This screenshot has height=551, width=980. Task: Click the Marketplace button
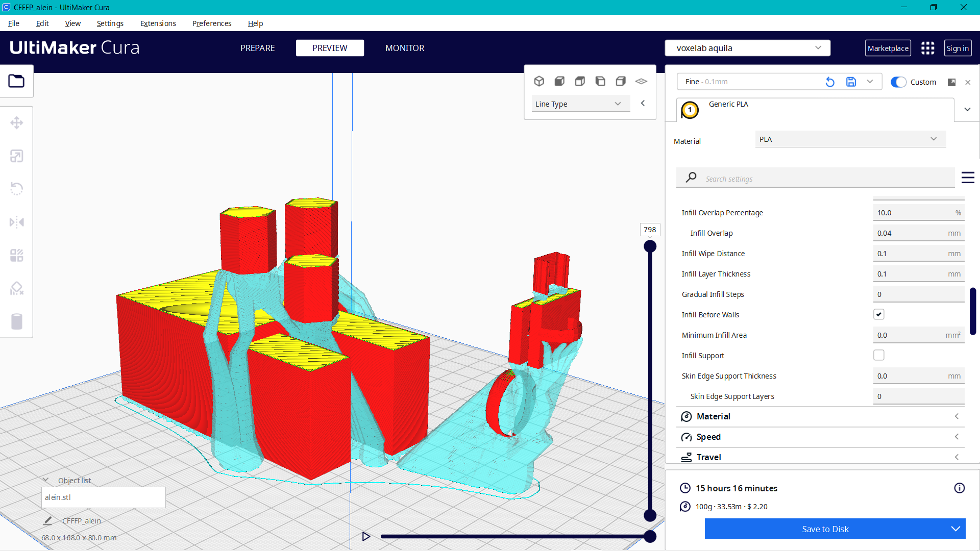888,48
